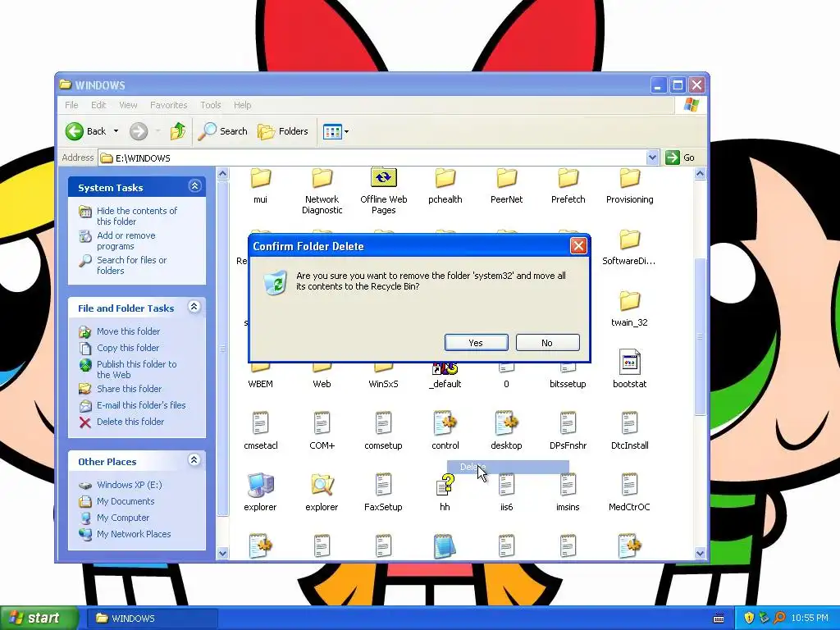Click E-mail this folder's files link

click(141, 405)
